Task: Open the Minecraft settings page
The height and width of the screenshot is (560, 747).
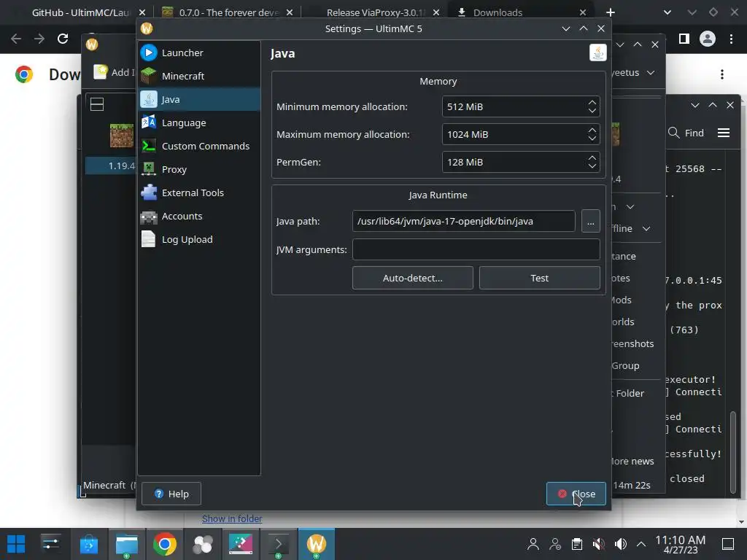Action: [198, 76]
